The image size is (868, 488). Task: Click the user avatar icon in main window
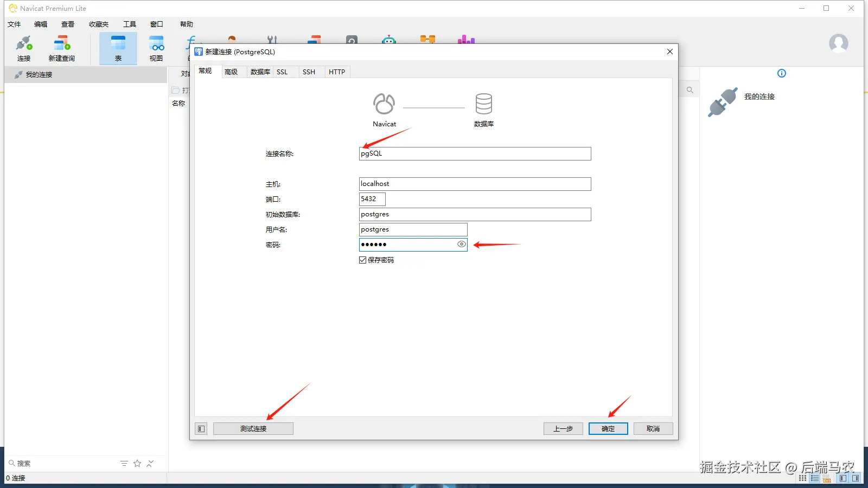click(838, 43)
